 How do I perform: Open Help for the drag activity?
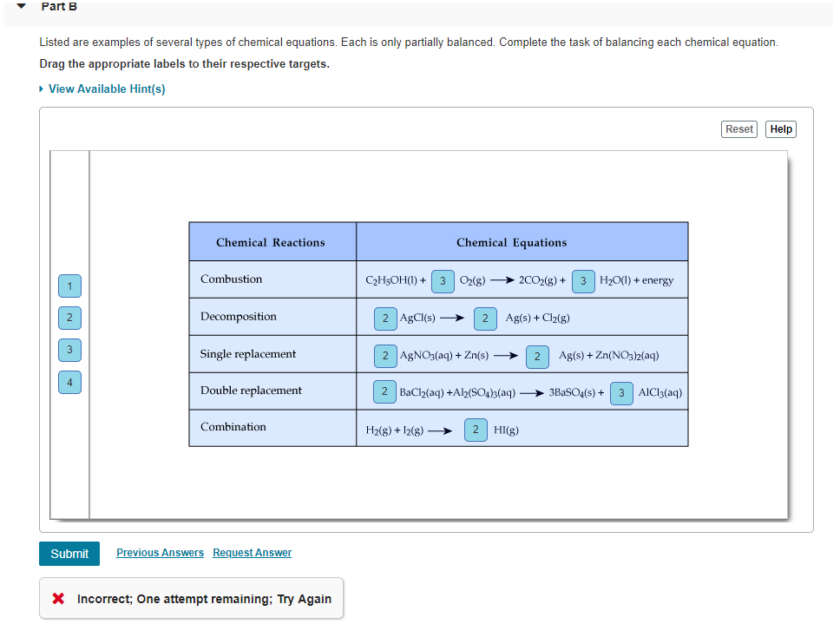tap(779, 128)
